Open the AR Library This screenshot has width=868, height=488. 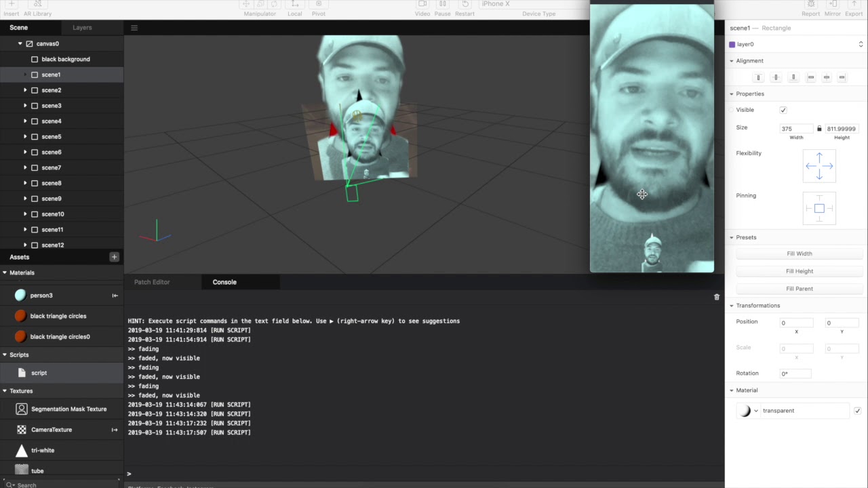coord(38,4)
